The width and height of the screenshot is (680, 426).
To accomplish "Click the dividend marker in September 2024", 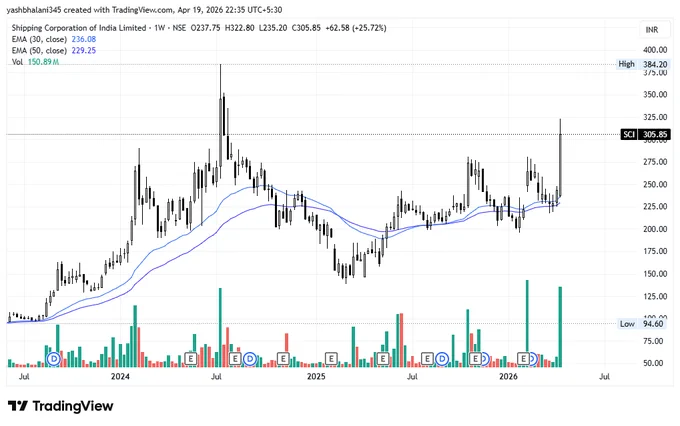I will click(x=250, y=359).
